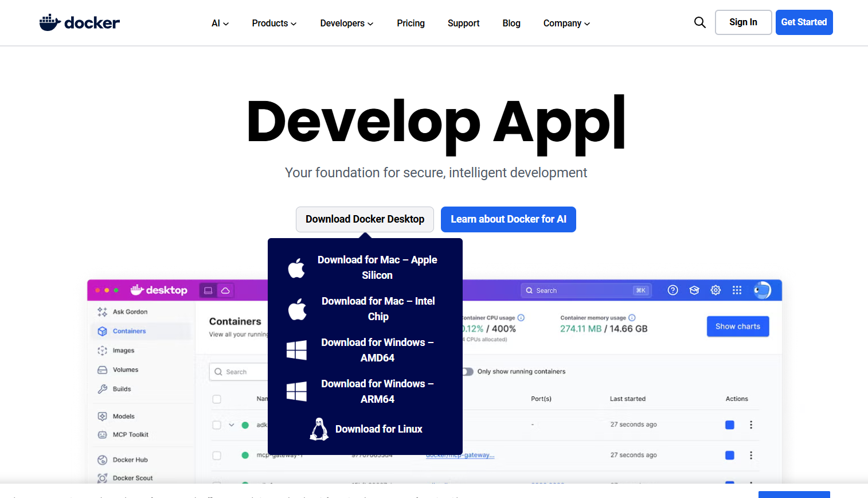This screenshot has width=868, height=498.
Task: Click the Linux penguin icon
Action: coord(319,429)
